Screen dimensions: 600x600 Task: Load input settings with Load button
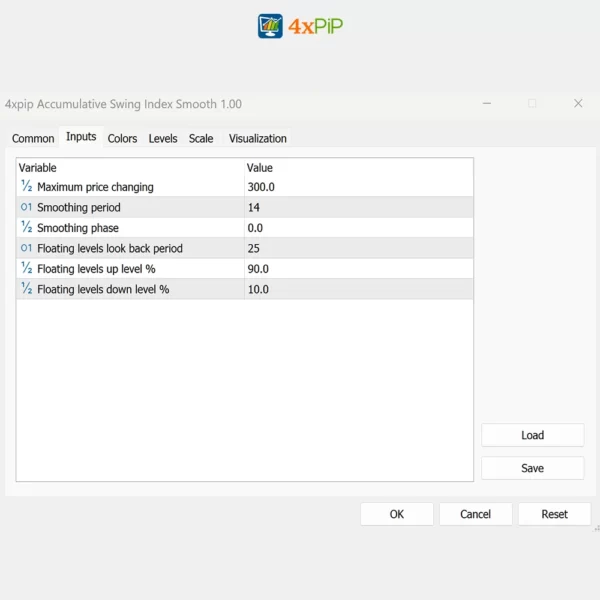click(x=532, y=435)
